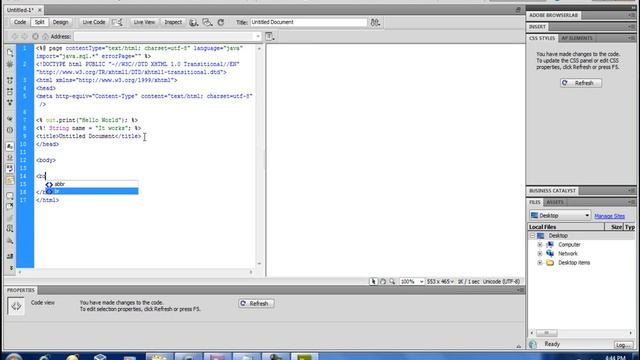Edit the document Title field
Screen dimensions: 640x360
pyautogui.click(x=308, y=22)
